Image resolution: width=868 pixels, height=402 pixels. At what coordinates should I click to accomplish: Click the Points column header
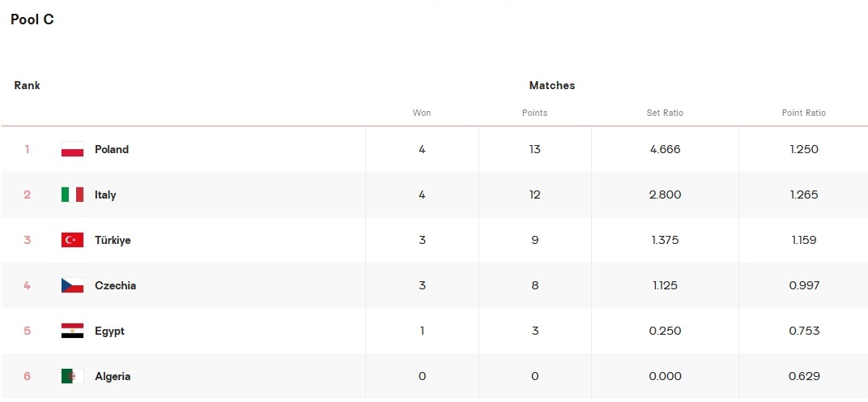pos(534,113)
